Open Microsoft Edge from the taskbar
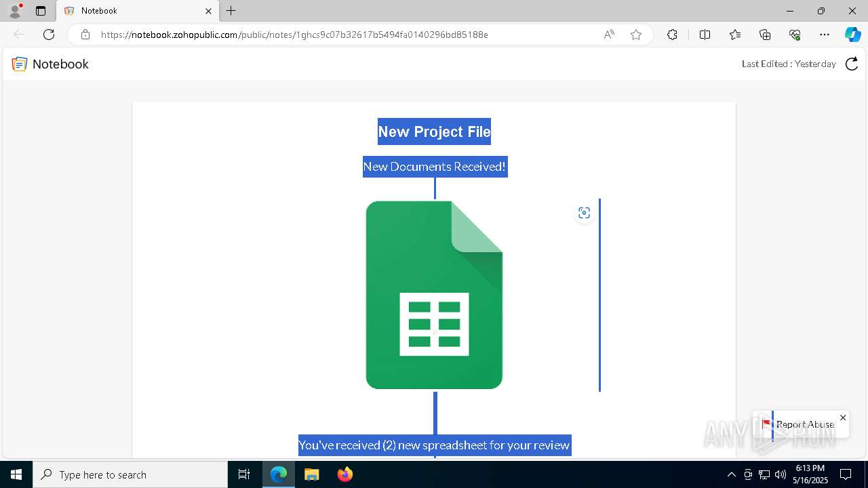Viewport: 868px width, 488px height. pyautogui.click(x=279, y=474)
